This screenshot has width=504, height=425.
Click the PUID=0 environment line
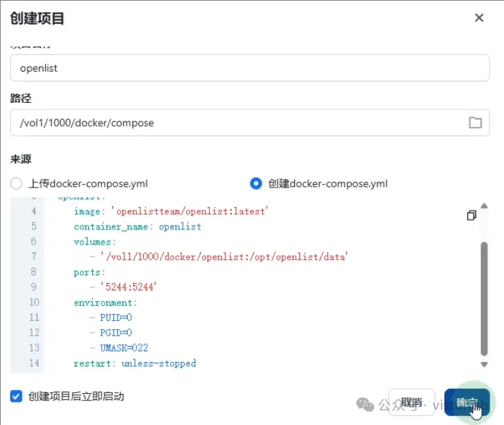[111, 317]
